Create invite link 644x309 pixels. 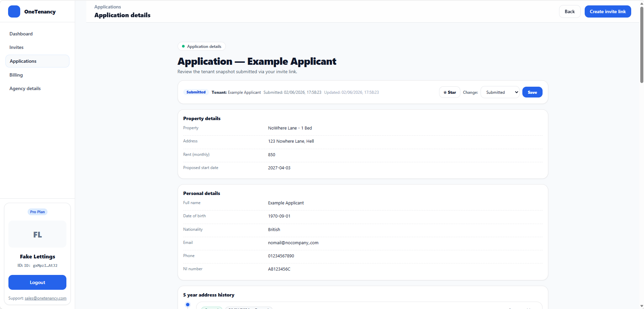point(608,11)
